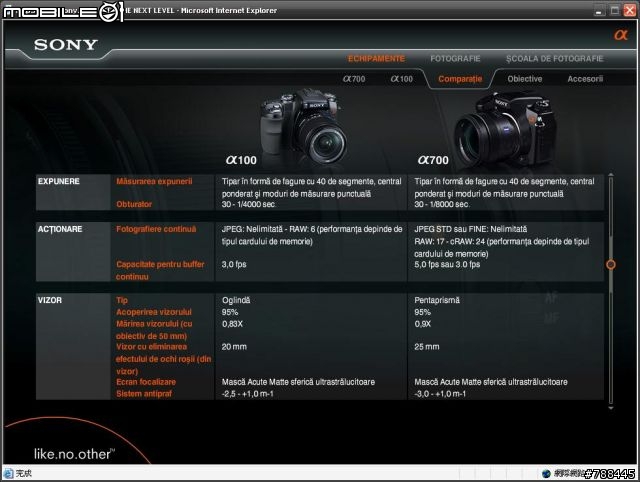Open ŞCOALA DE FOTOGRAFIE section
The image size is (640, 482).
(x=554, y=58)
